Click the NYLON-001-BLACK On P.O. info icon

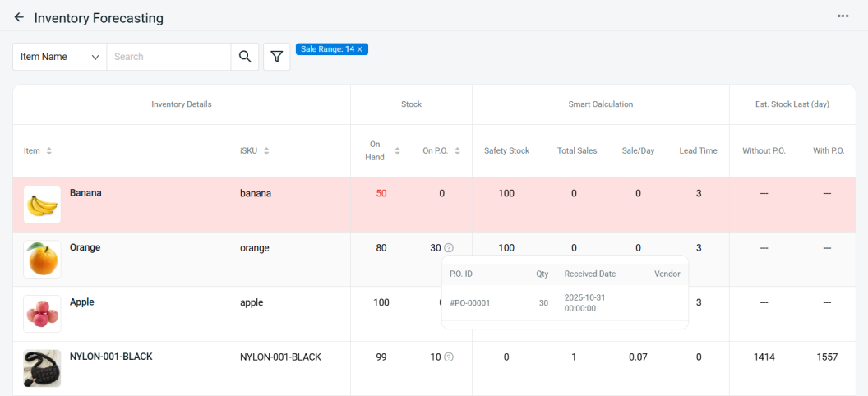tap(449, 357)
